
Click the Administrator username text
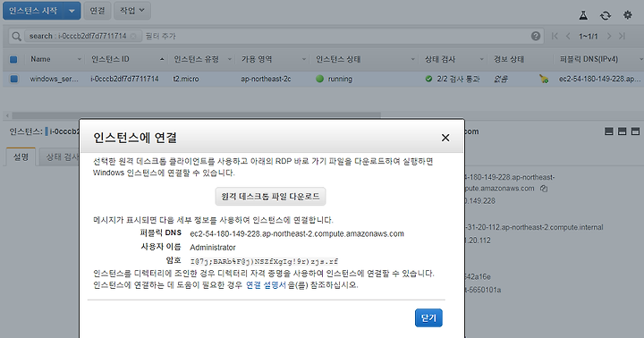[x=213, y=248]
